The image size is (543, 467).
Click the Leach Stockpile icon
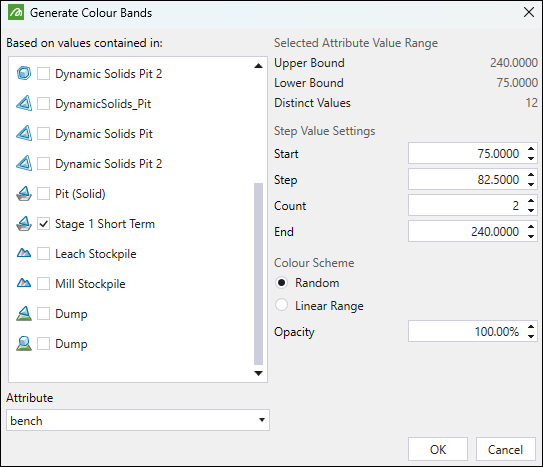[24, 253]
